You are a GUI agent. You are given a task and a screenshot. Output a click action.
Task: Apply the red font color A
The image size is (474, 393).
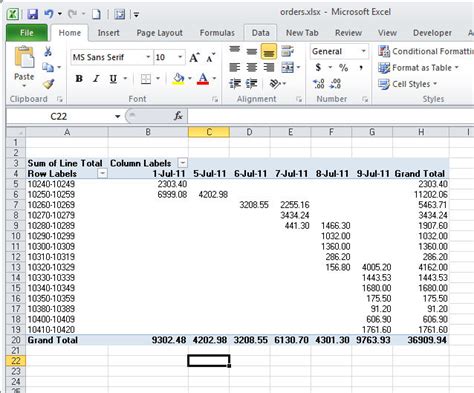click(203, 79)
